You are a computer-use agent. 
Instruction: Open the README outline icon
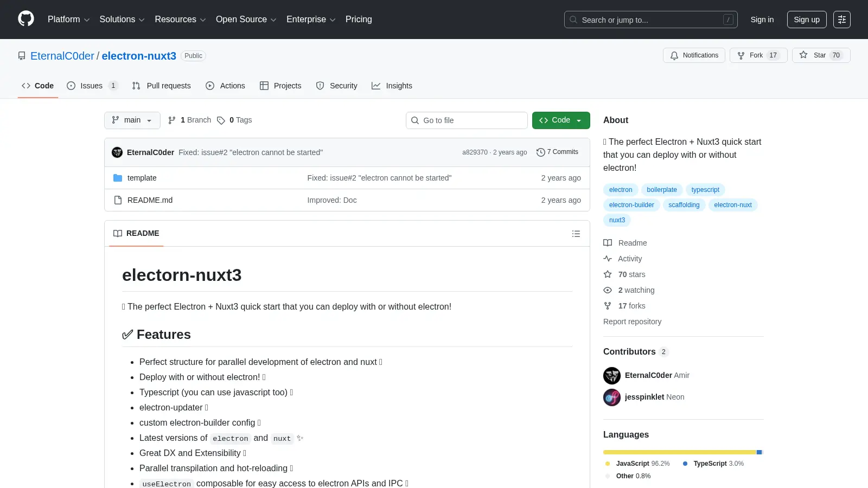pos(576,234)
